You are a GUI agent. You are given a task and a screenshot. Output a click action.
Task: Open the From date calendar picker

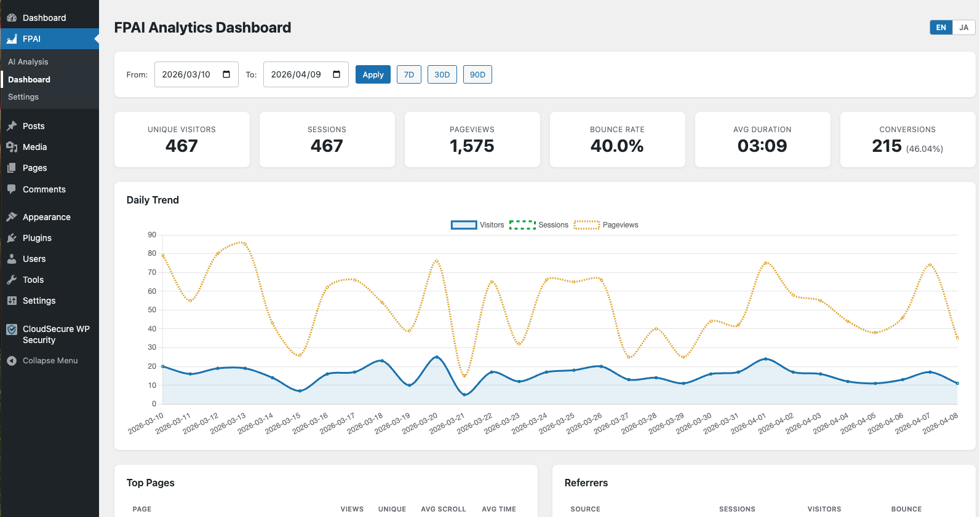[x=226, y=74]
